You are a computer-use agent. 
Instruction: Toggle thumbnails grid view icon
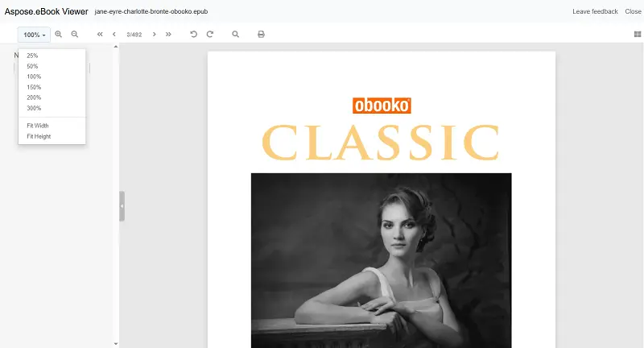pos(638,35)
